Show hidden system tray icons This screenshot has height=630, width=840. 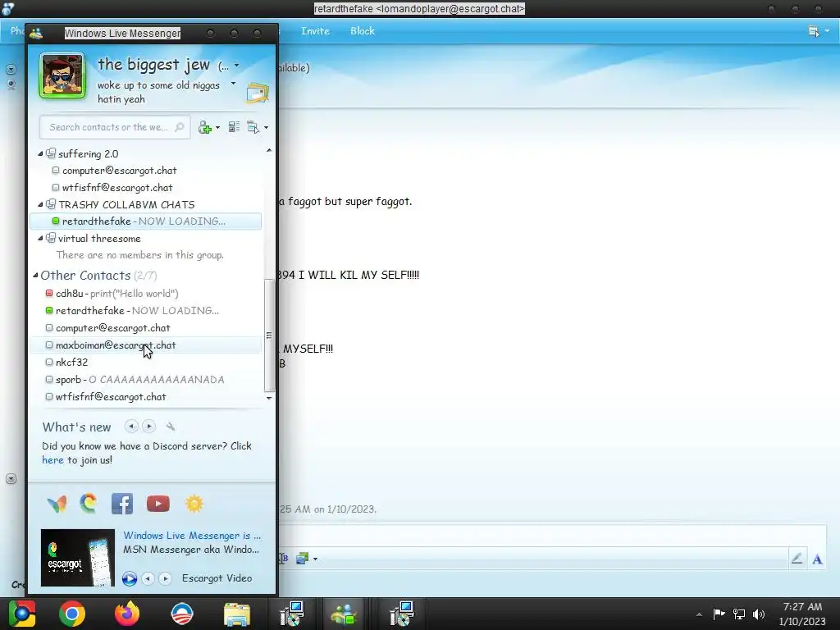pyautogui.click(x=699, y=614)
